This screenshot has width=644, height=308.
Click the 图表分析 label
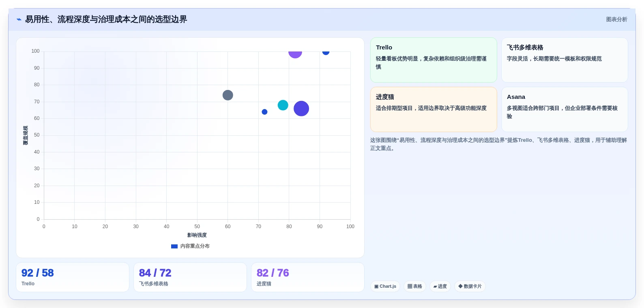click(x=616, y=19)
